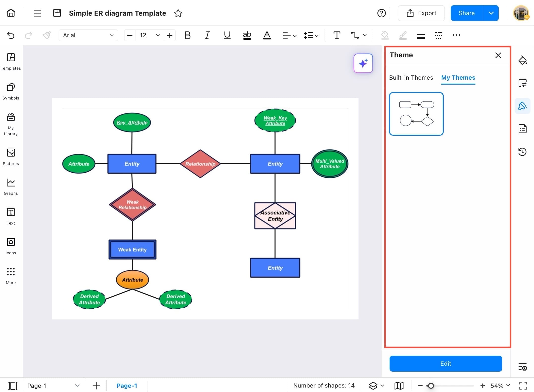The height and width of the screenshot is (392, 534).
Task: Star the diagram as favorite
Action: [178, 13]
